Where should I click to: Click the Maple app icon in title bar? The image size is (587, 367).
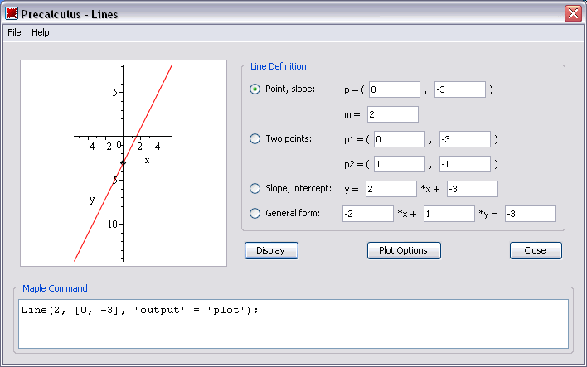12,13
